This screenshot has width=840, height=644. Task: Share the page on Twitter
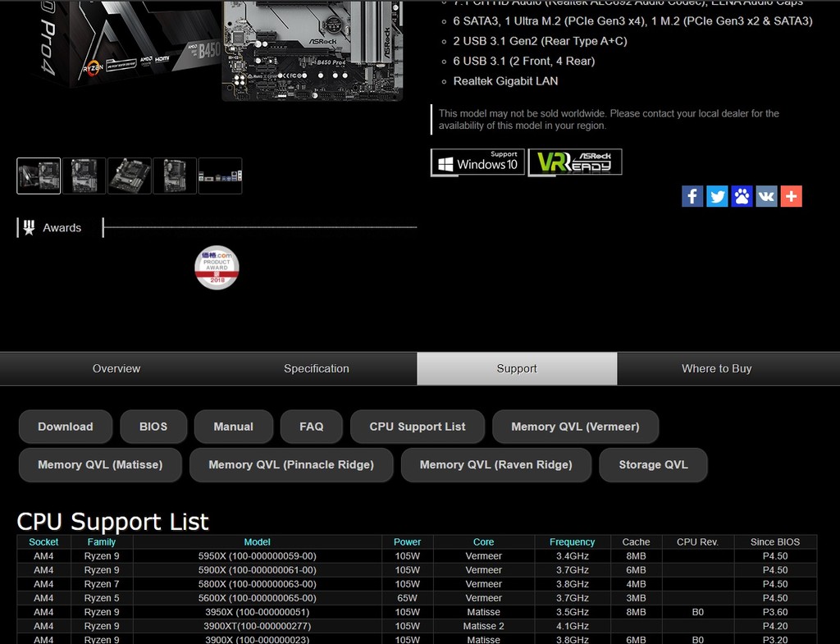[x=717, y=196]
